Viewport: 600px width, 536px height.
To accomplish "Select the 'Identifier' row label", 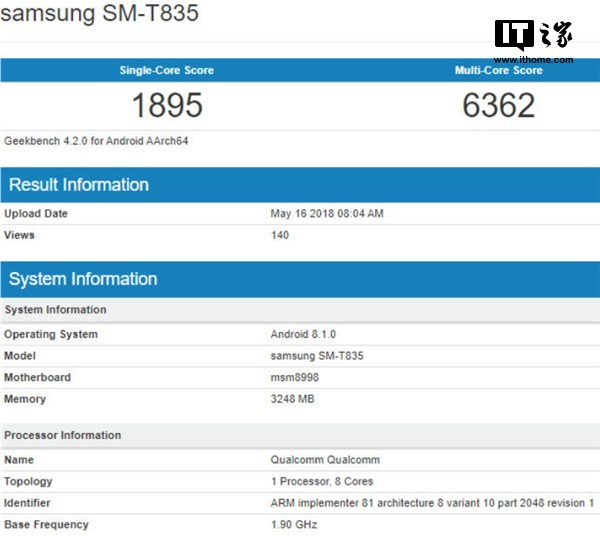I will [27, 503].
